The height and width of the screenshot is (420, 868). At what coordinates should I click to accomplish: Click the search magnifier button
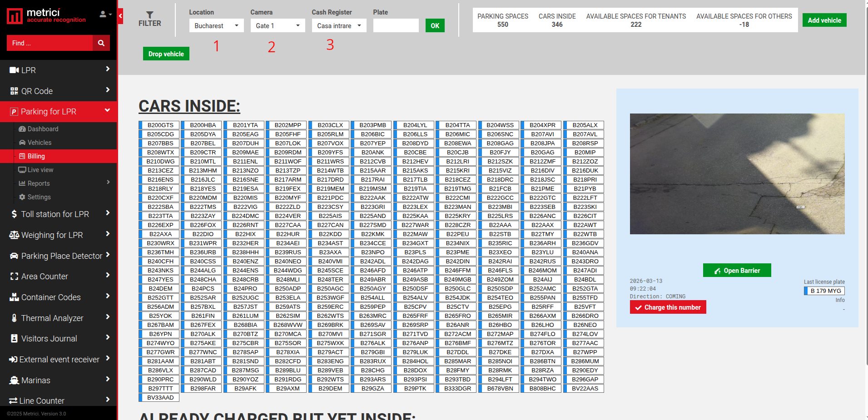[101, 43]
